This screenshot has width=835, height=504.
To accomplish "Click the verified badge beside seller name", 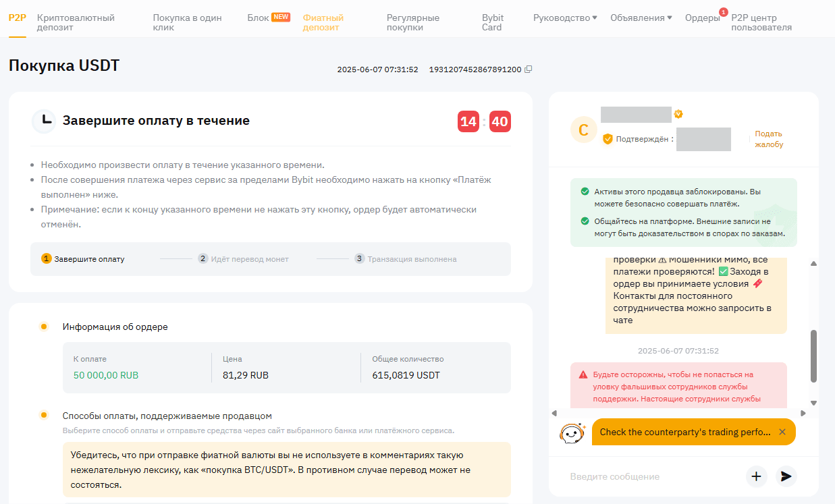I will (x=678, y=114).
